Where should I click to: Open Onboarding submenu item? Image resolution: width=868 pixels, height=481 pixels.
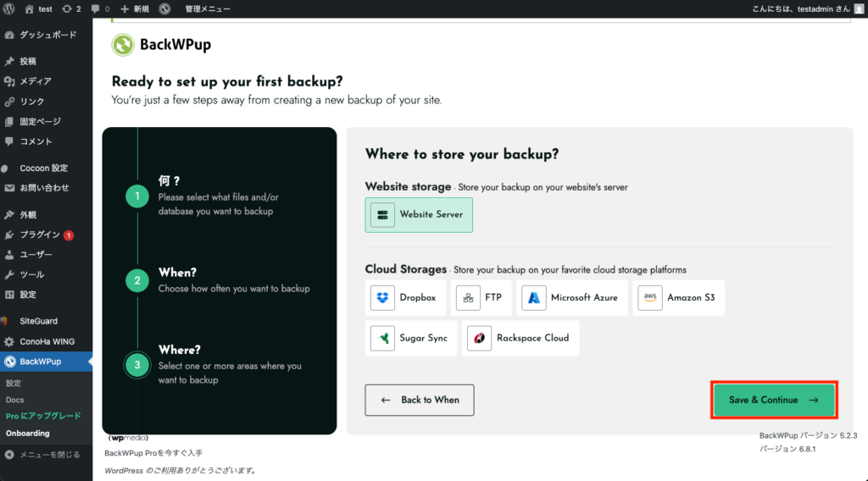[x=28, y=433]
